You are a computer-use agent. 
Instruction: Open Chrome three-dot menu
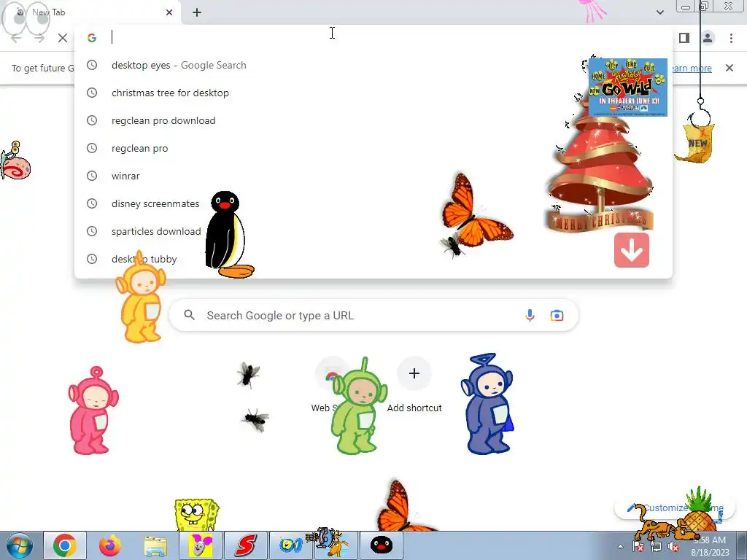pyautogui.click(x=731, y=38)
